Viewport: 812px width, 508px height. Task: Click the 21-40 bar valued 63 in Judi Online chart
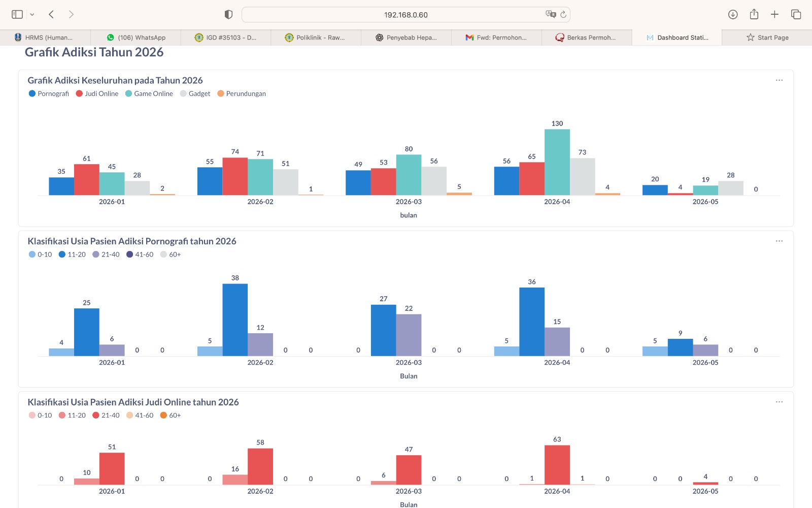pos(557,465)
